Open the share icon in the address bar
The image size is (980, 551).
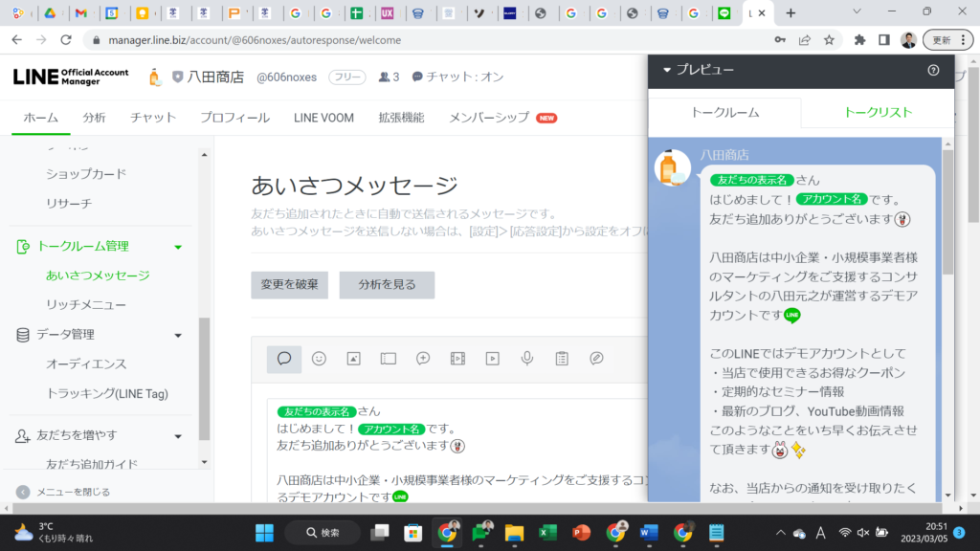pyautogui.click(x=804, y=40)
